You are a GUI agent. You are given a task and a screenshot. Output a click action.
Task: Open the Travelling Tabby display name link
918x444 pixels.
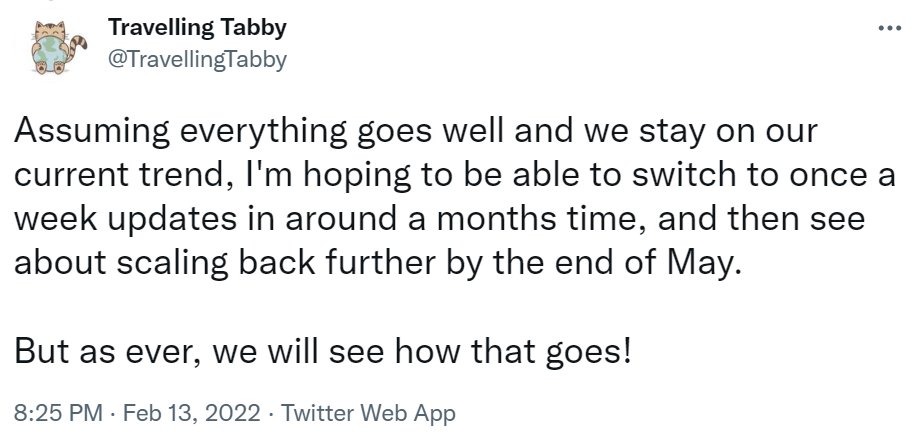(x=197, y=28)
